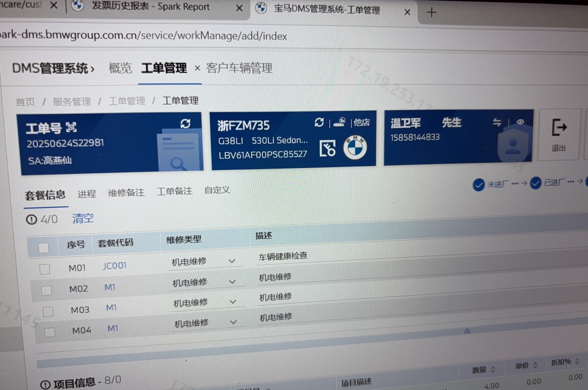Screen dimensions: 588x390
Task: Click the QR scan icon beside 工单号
Action: coord(71,127)
